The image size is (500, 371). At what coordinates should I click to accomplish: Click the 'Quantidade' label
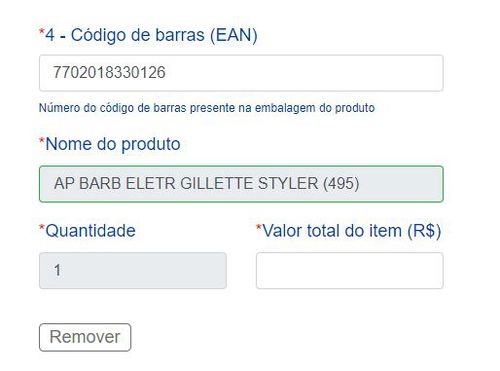tap(90, 231)
